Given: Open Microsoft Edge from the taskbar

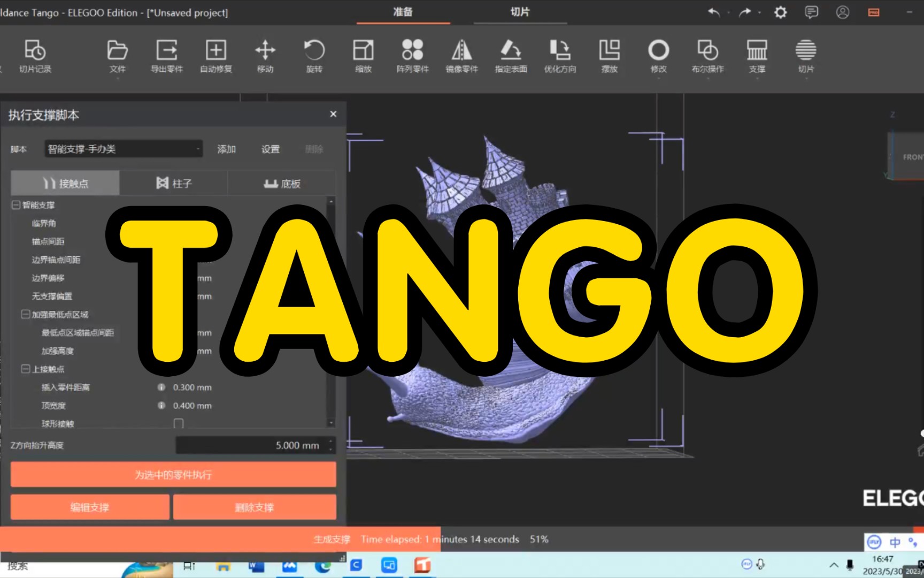Looking at the screenshot, I should click(323, 565).
